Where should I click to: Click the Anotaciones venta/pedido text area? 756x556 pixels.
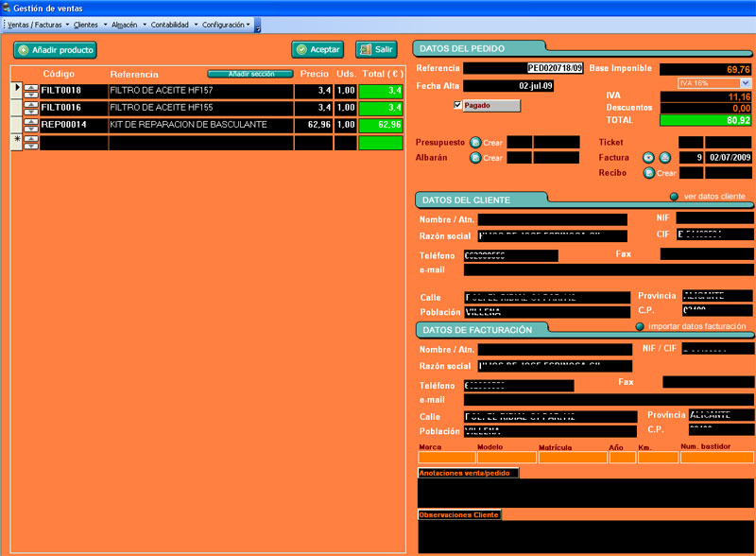585,493
